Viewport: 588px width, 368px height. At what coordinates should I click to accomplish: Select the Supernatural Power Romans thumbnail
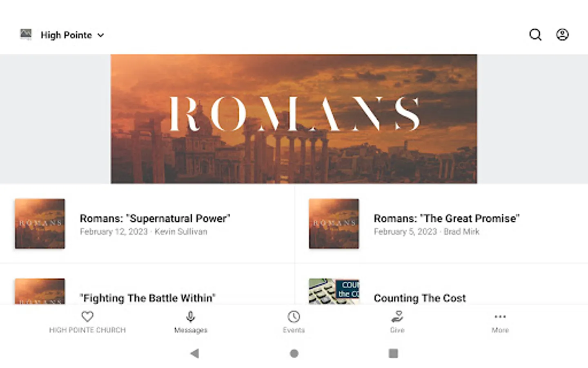click(x=40, y=224)
